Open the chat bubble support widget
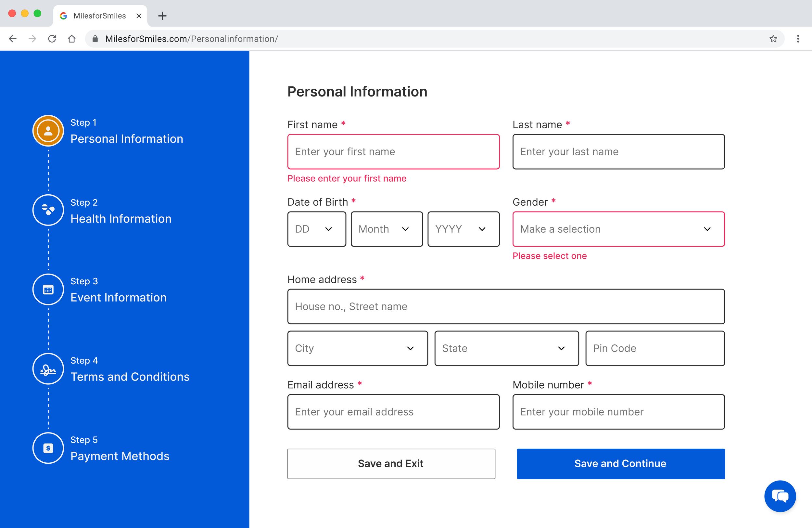This screenshot has height=528, width=812. pos(780,496)
